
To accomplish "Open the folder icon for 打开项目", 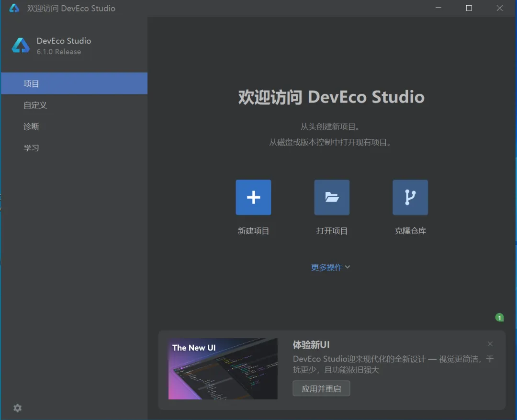I will (x=332, y=197).
